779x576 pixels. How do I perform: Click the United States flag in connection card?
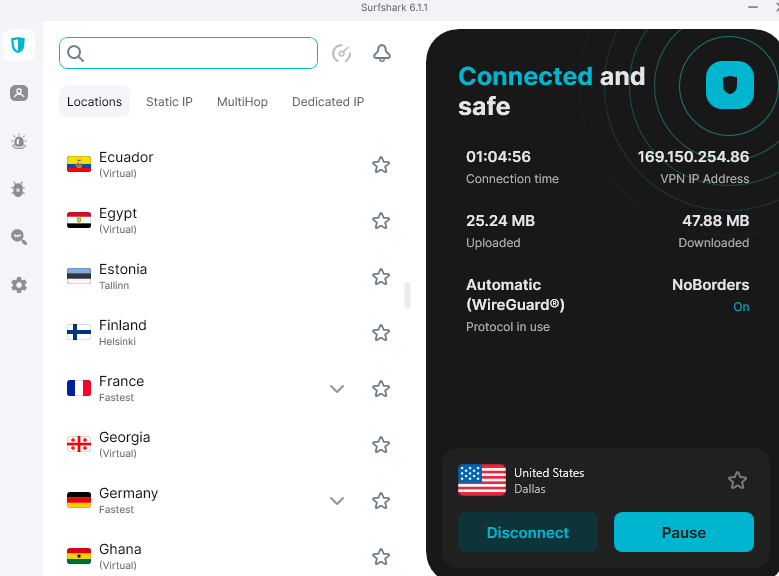pyautogui.click(x=482, y=480)
